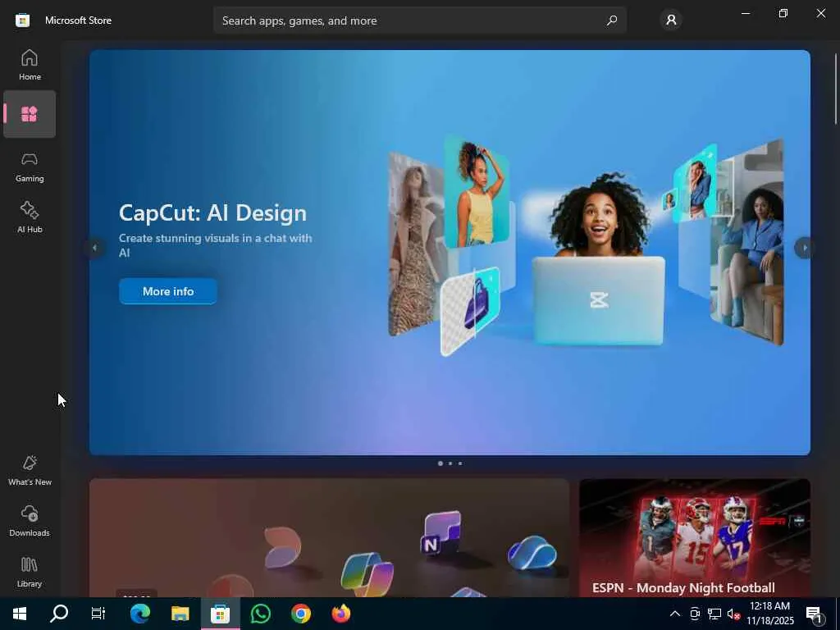Click the Meet Now tray icon

695,614
